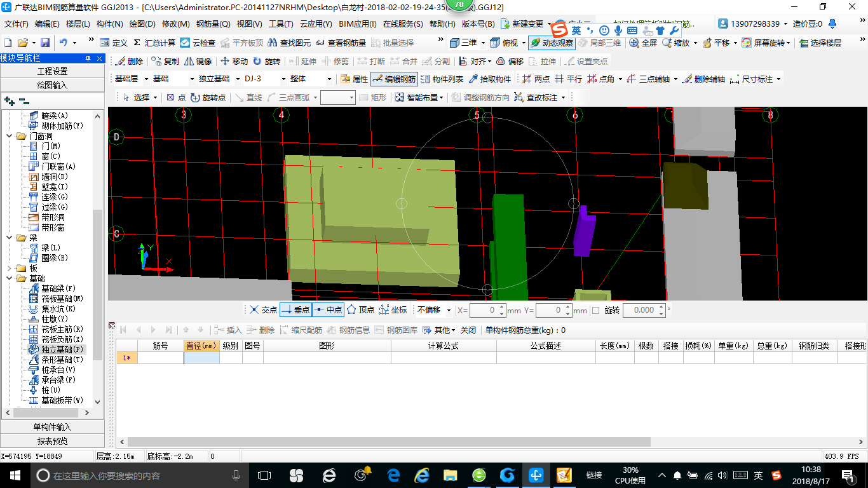This screenshot has width=868, height=488.
Task: Click the taskbar search box
Action: point(139,475)
